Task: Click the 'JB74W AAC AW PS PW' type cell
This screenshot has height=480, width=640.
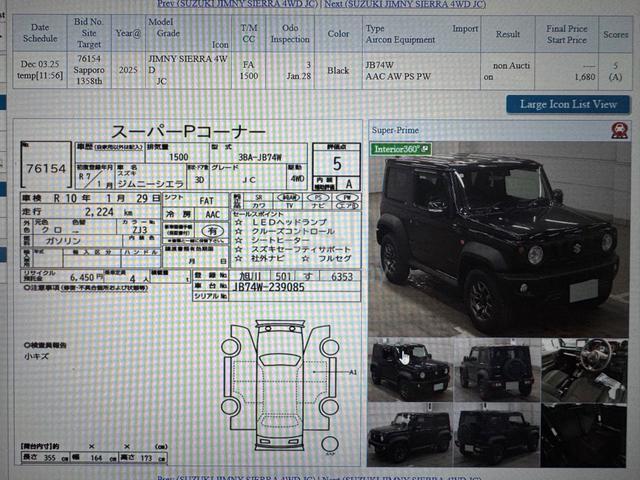Action: (421, 71)
